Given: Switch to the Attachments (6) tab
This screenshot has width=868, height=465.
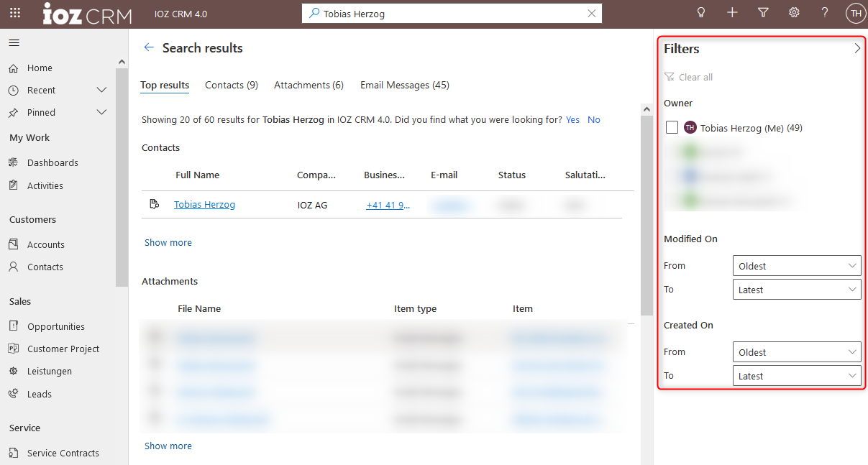Looking at the screenshot, I should pos(309,85).
